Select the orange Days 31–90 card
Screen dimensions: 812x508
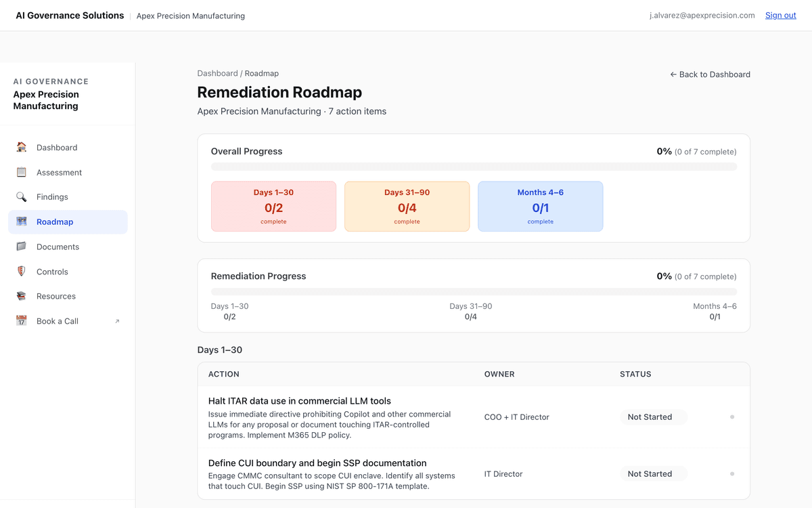(407, 207)
